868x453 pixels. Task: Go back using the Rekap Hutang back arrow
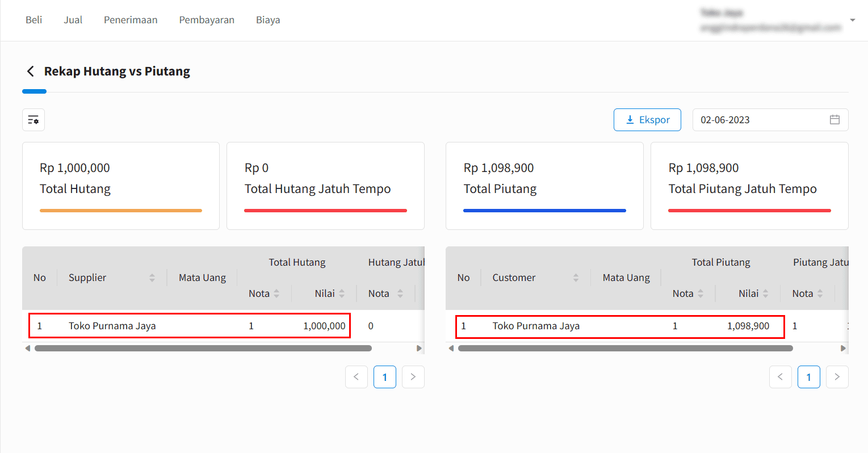[x=31, y=72]
